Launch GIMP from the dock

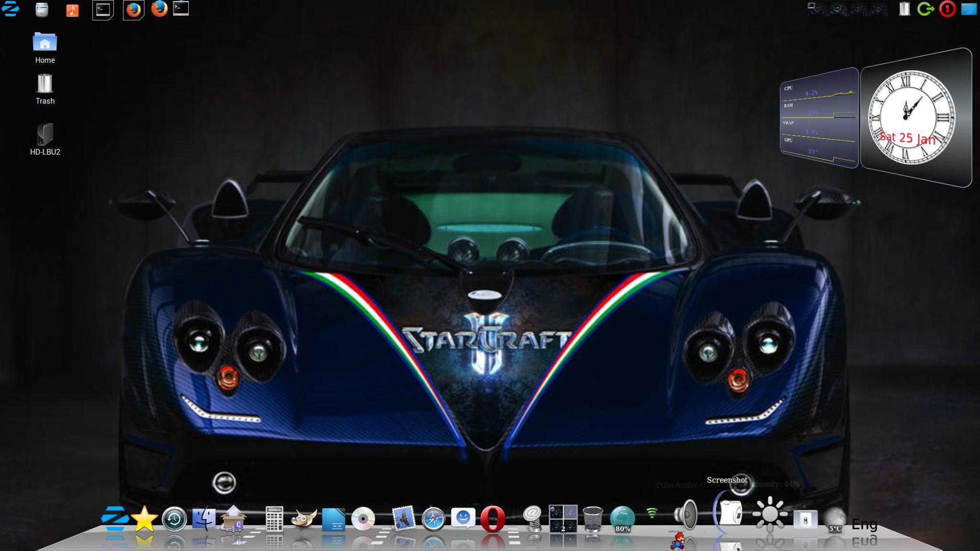(304, 519)
